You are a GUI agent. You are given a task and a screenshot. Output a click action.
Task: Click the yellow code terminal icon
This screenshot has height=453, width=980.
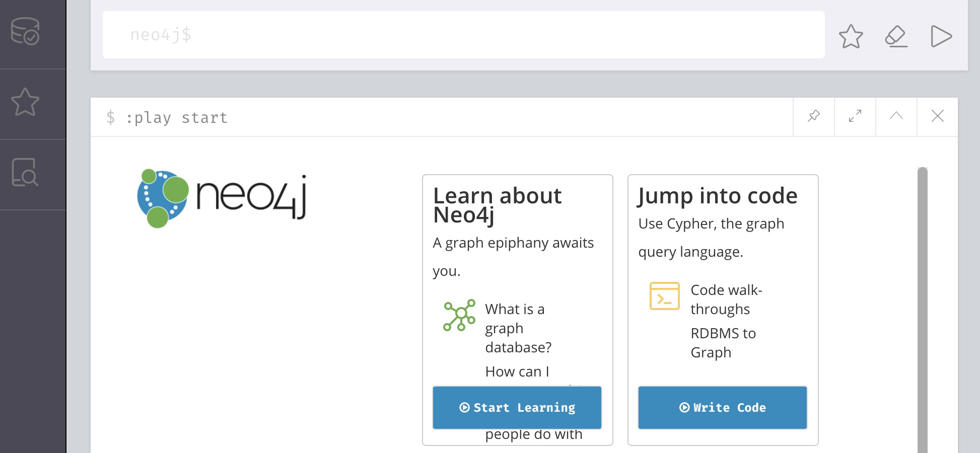point(665,296)
